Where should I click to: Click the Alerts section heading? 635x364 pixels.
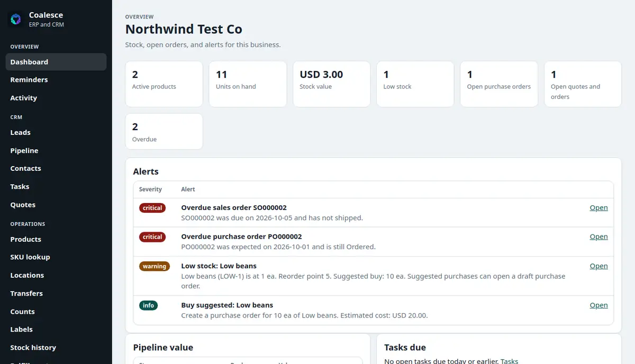(146, 171)
